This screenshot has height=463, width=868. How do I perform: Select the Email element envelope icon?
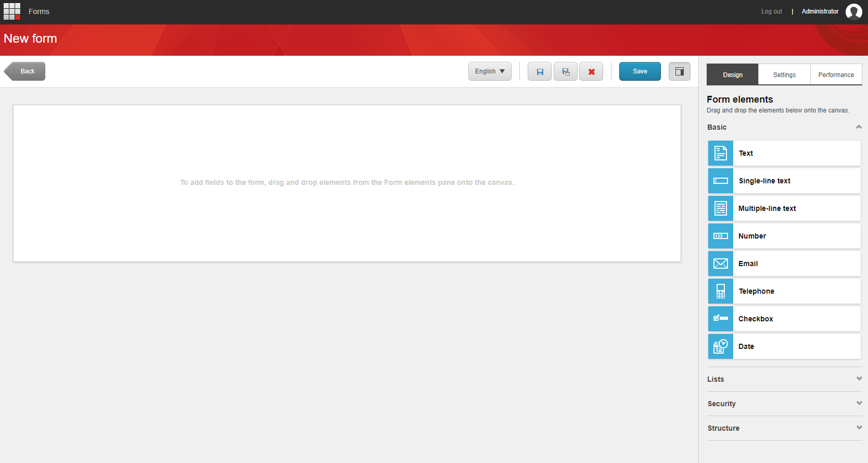coord(720,264)
